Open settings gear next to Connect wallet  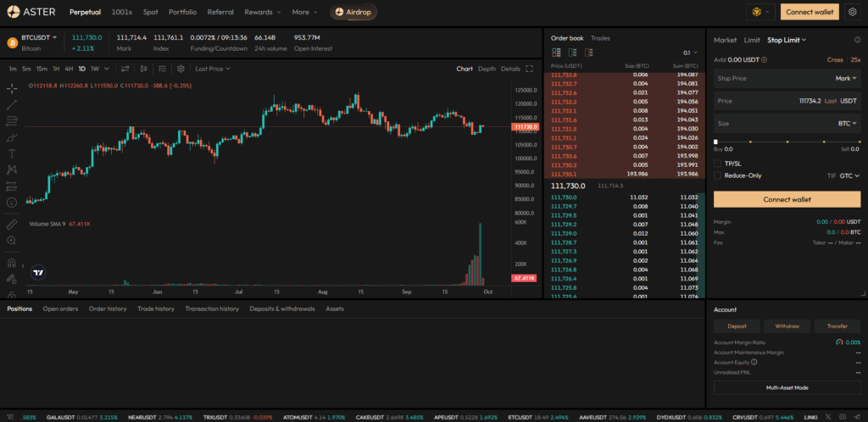852,12
